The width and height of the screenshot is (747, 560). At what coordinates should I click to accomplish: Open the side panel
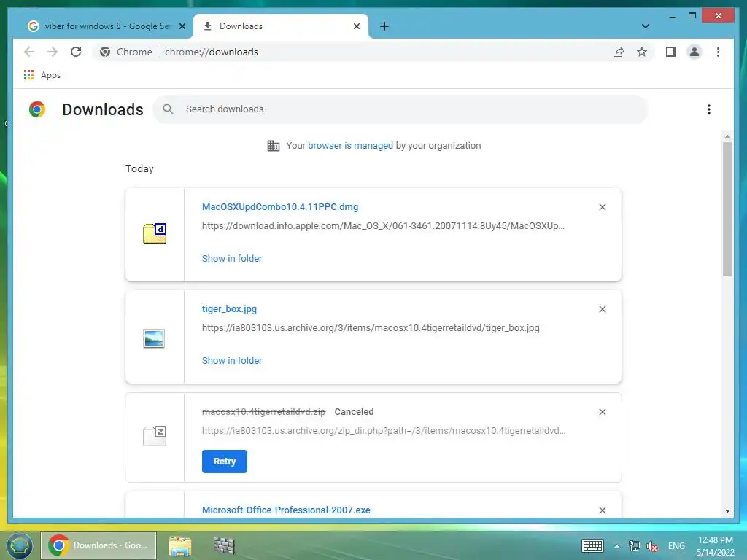click(x=671, y=52)
